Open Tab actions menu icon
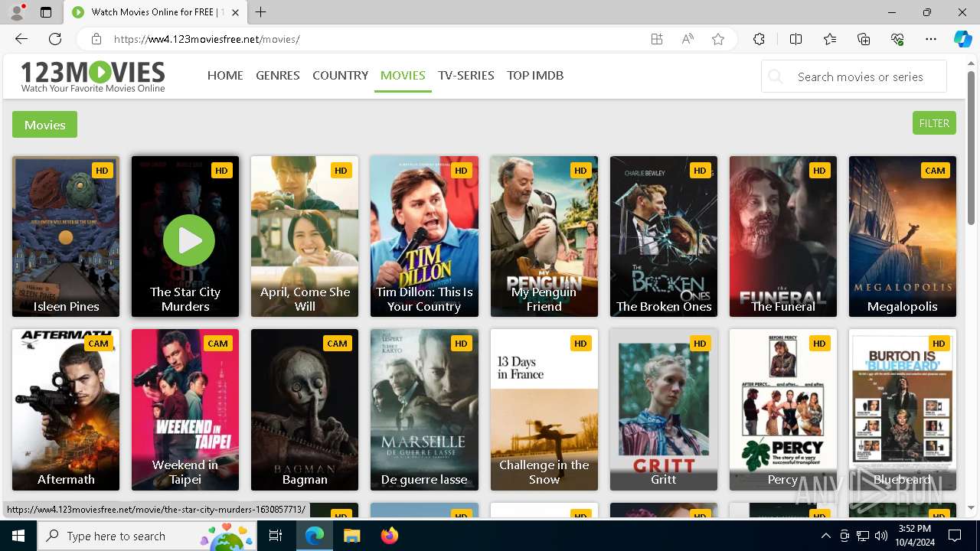Viewport: 980px width, 551px height. (46, 12)
